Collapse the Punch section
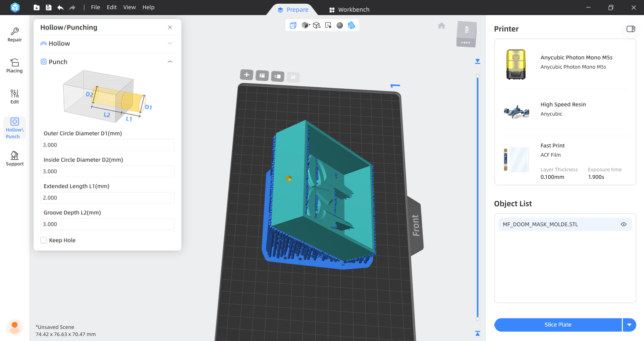Screen dimensions: 644x341 (x=170, y=62)
